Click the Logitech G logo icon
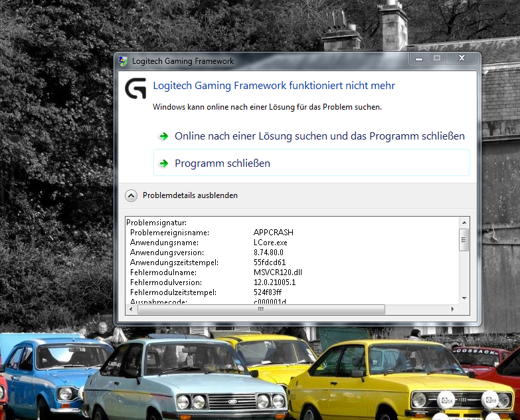The height and width of the screenshot is (420, 520). (135, 88)
